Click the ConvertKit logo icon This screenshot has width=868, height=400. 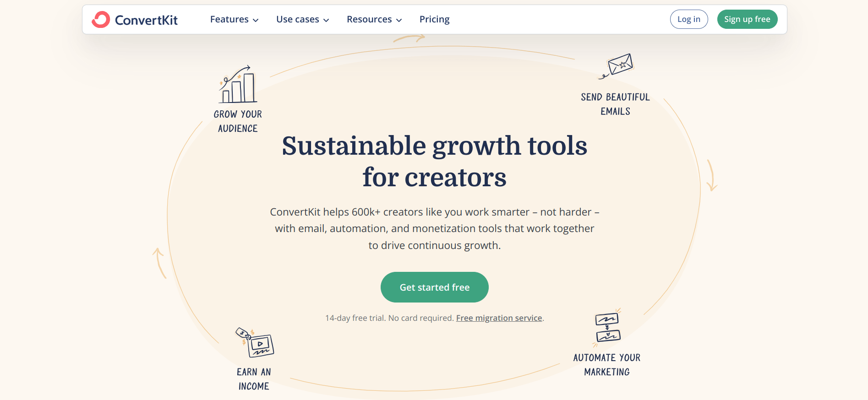(x=100, y=19)
